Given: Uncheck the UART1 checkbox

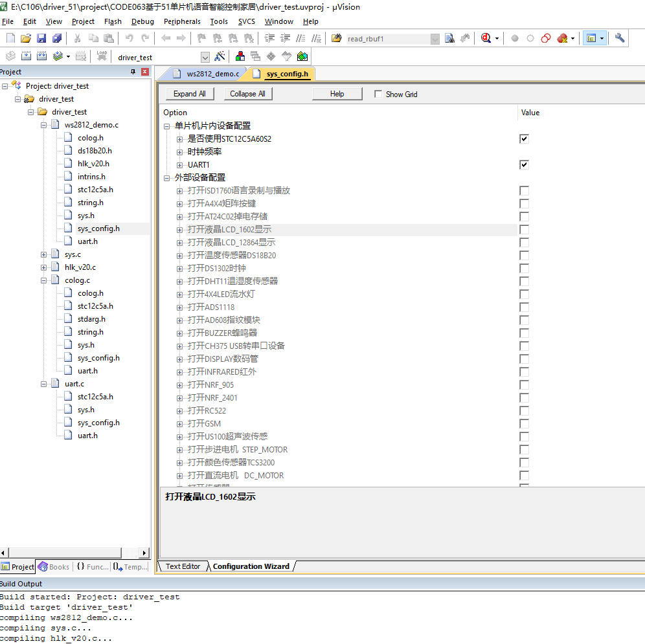Looking at the screenshot, I should point(524,164).
